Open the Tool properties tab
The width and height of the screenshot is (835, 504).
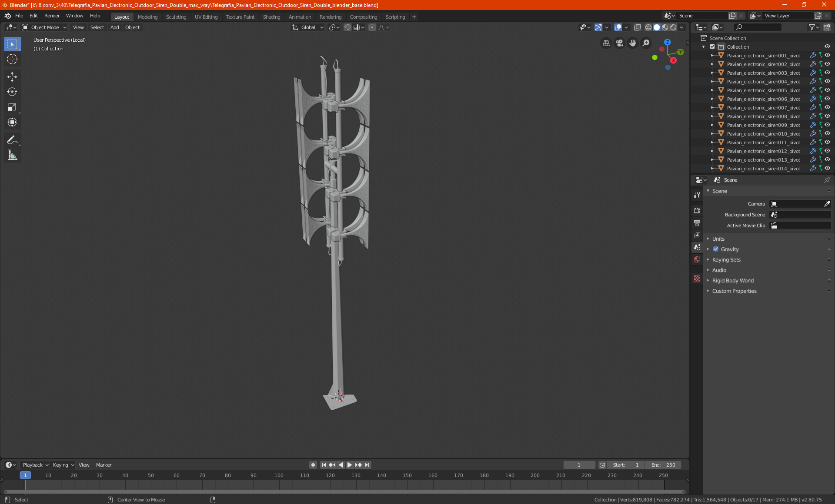(697, 195)
